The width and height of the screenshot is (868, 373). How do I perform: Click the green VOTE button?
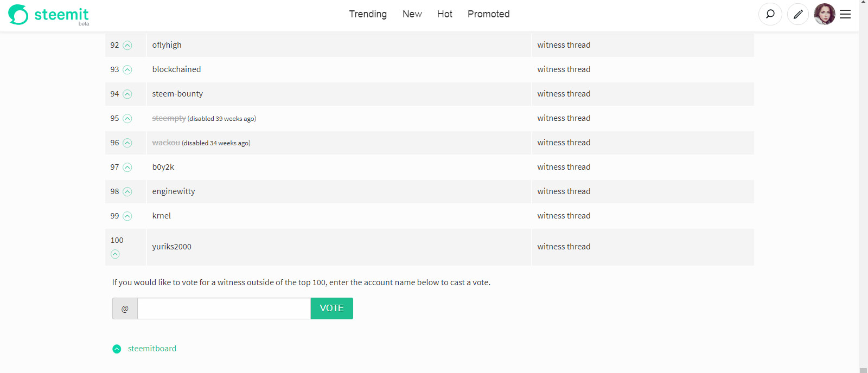[x=332, y=308]
